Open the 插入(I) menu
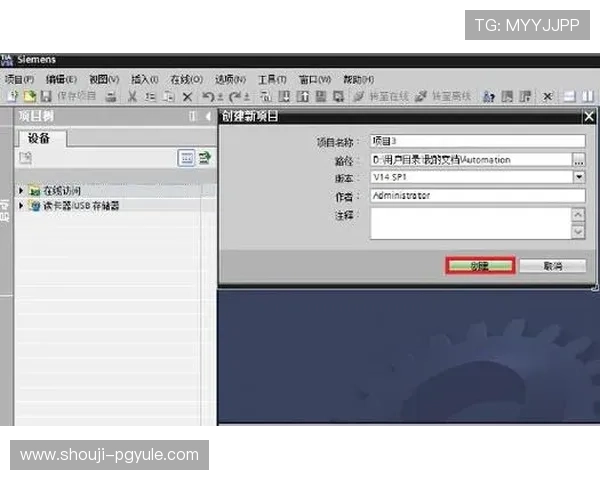This screenshot has height=480, width=600. [x=145, y=79]
